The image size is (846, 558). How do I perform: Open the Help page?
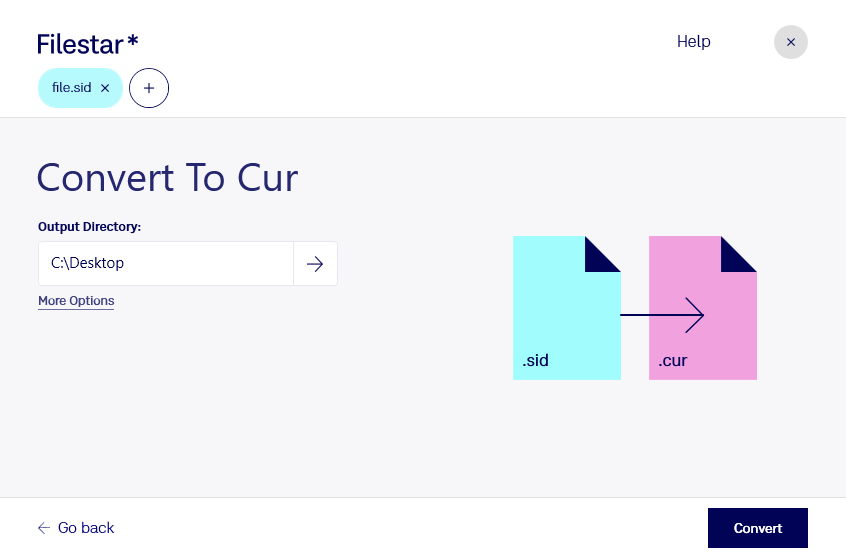click(x=693, y=42)
